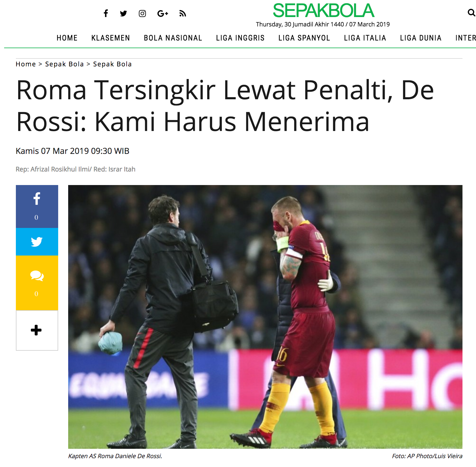Open LIGA SPANYOL section
The width and height of the screenshot is (476, 467).
pos(304,38)
